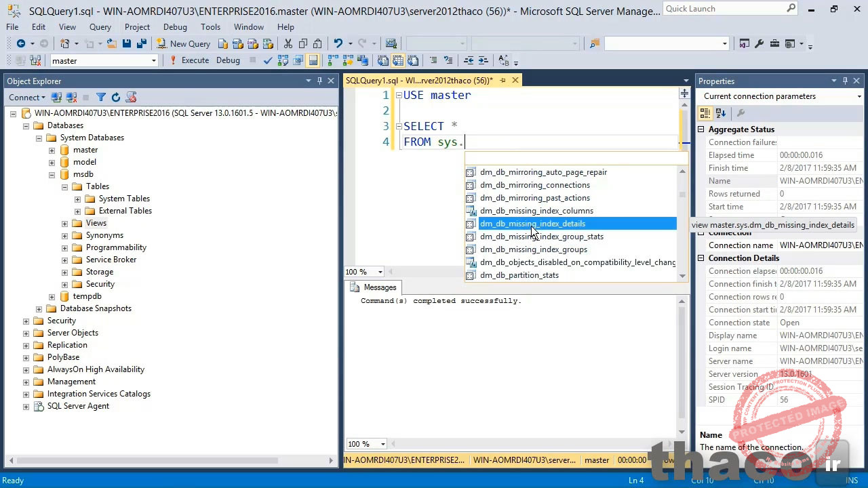Screen dimensions: 868x488
Task: Collapse the Tables node under msdb
Action: coord(65,186)
